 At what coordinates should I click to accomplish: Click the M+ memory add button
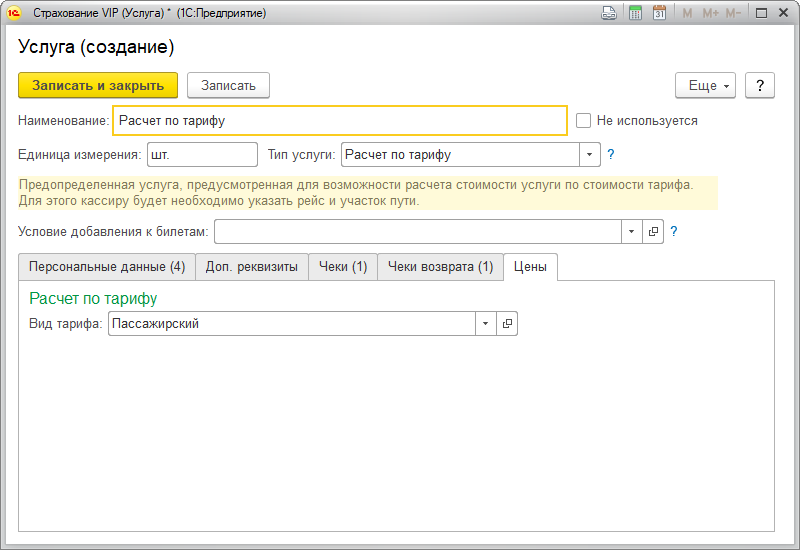click(x=710, y=13)
